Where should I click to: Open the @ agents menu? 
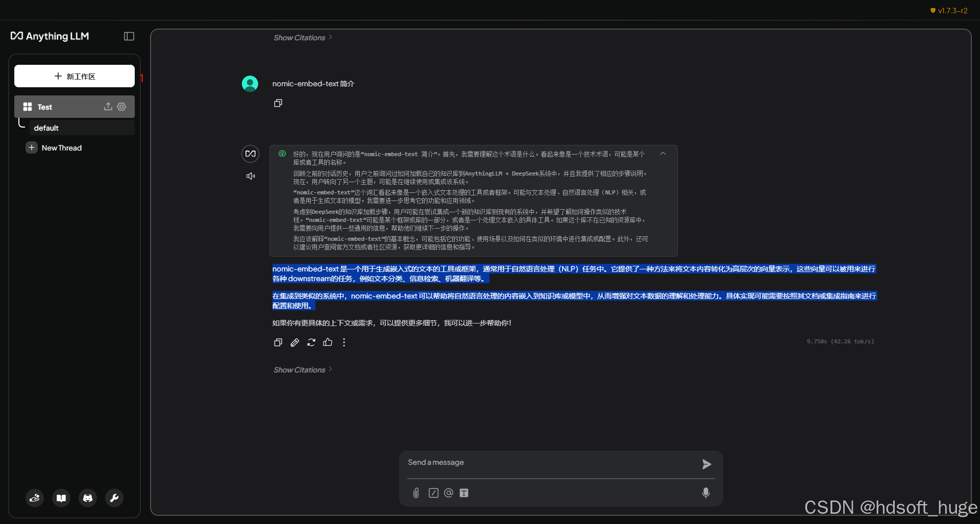point(449,493)
